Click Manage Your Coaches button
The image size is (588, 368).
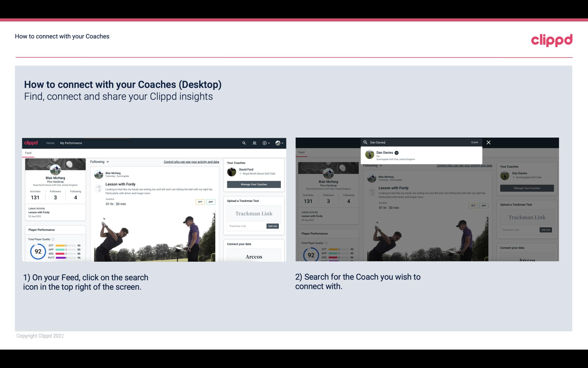tap(254, 184)
